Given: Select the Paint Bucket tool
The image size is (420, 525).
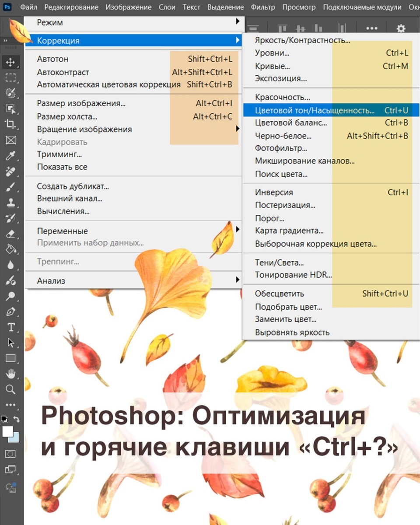Looking at the screenshot, I should (10, 249).
